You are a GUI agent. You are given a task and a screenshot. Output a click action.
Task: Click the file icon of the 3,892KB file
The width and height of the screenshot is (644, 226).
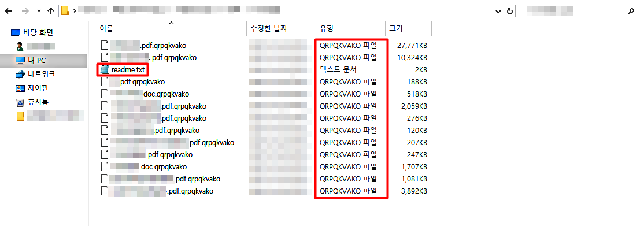104,191
